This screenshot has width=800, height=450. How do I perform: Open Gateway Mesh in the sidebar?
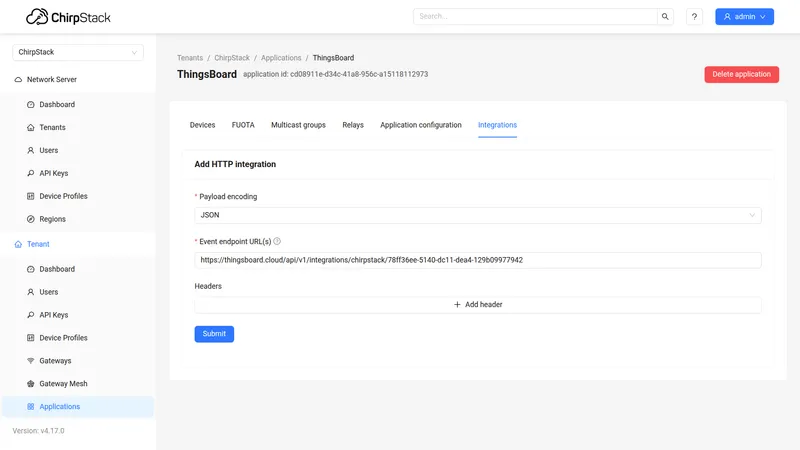78,384
